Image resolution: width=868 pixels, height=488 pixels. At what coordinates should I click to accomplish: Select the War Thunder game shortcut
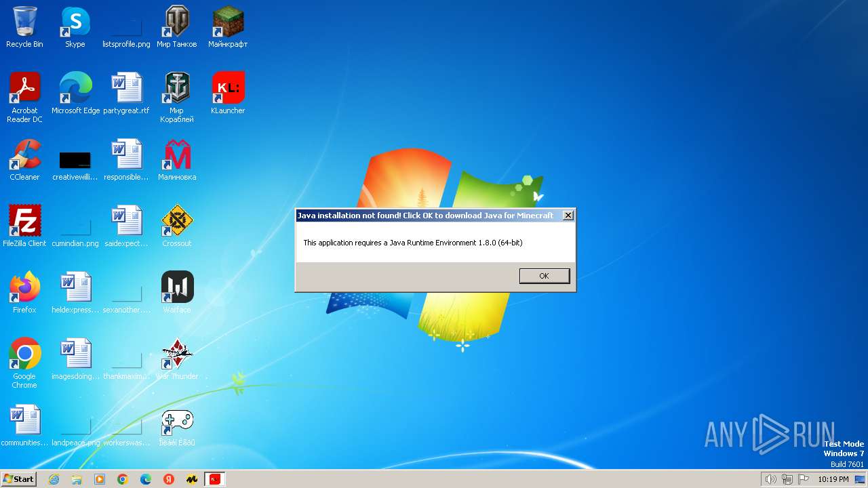[x=177, y=359]
